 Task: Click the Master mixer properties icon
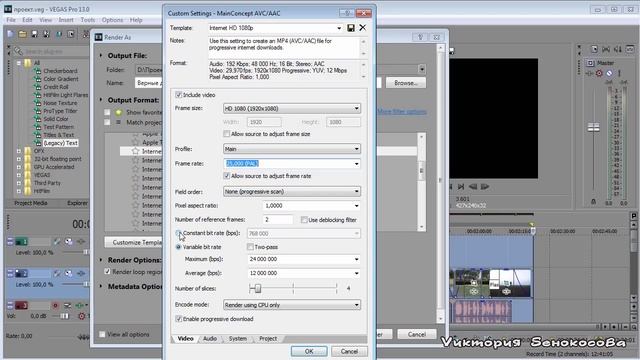[x=594, y=49]
